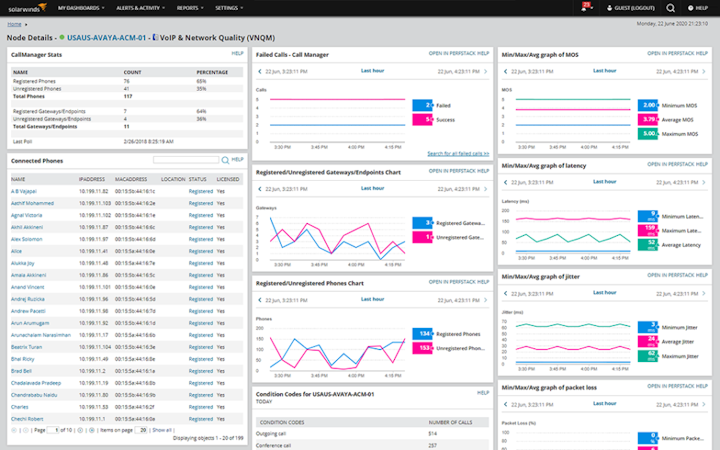
Task: Expand the My Dashboards menu
Action: [x=81, y=8]
